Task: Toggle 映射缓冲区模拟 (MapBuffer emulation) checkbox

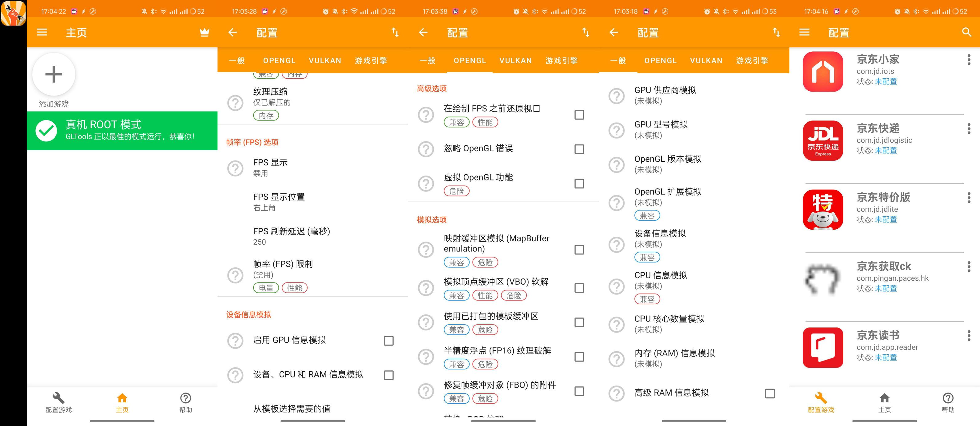Action: tap(579, 250)
